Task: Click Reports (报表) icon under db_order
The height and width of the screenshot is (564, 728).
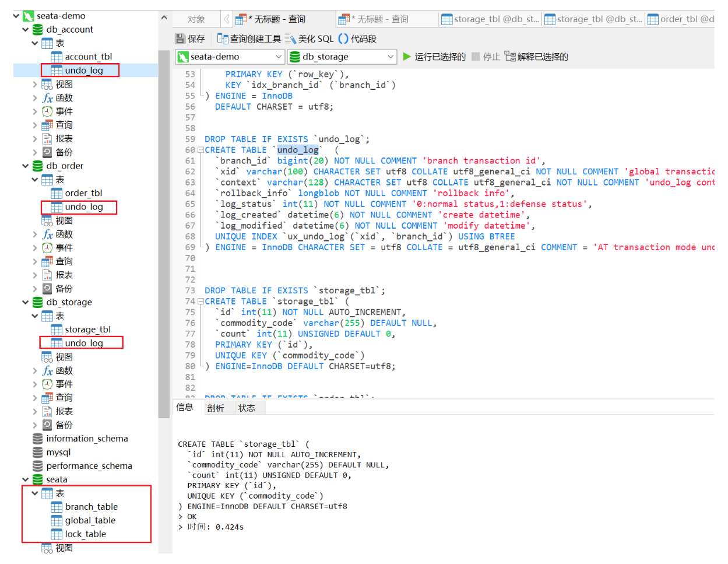Action: click(x=47, y=275)
